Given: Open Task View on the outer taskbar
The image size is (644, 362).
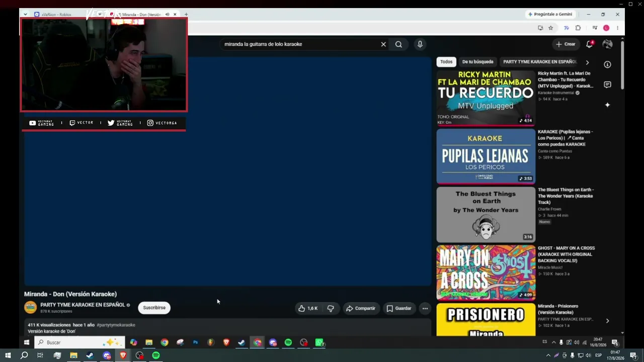Looking at the screenshot, I should tap(40, 355).
